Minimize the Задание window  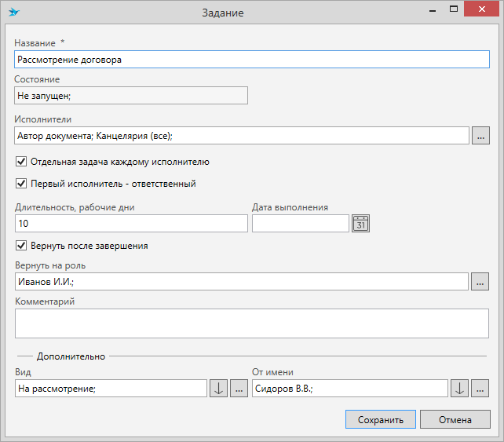[433, 9]
